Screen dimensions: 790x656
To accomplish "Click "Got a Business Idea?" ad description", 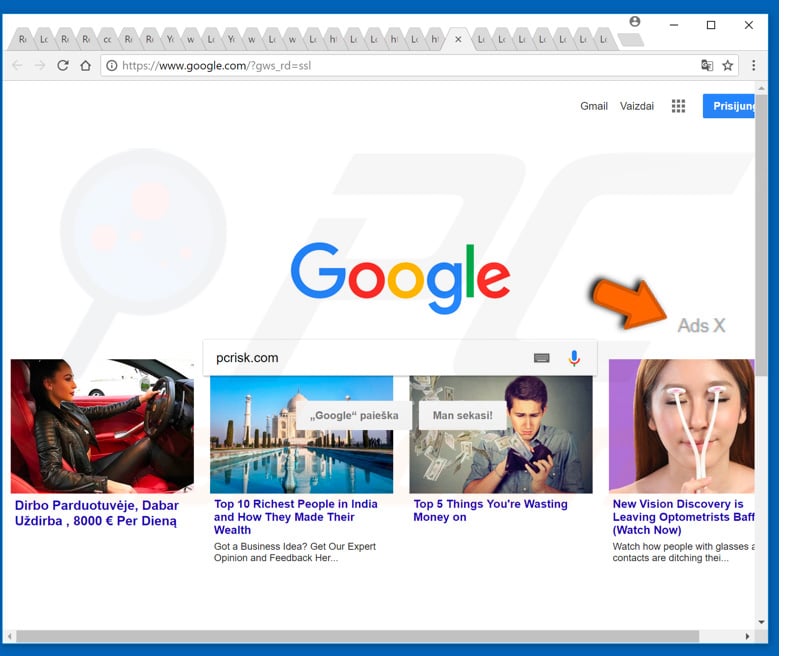I will click(295, 552).
